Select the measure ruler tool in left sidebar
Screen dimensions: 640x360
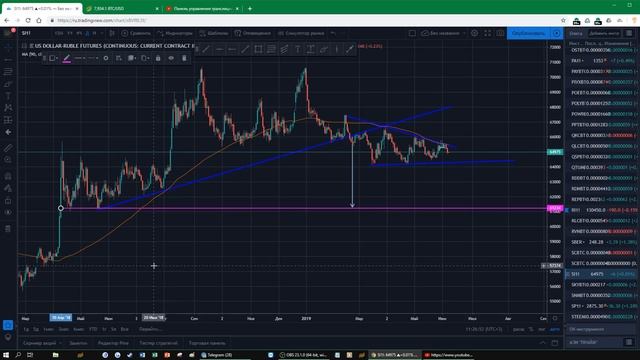(x=8, y=148)
